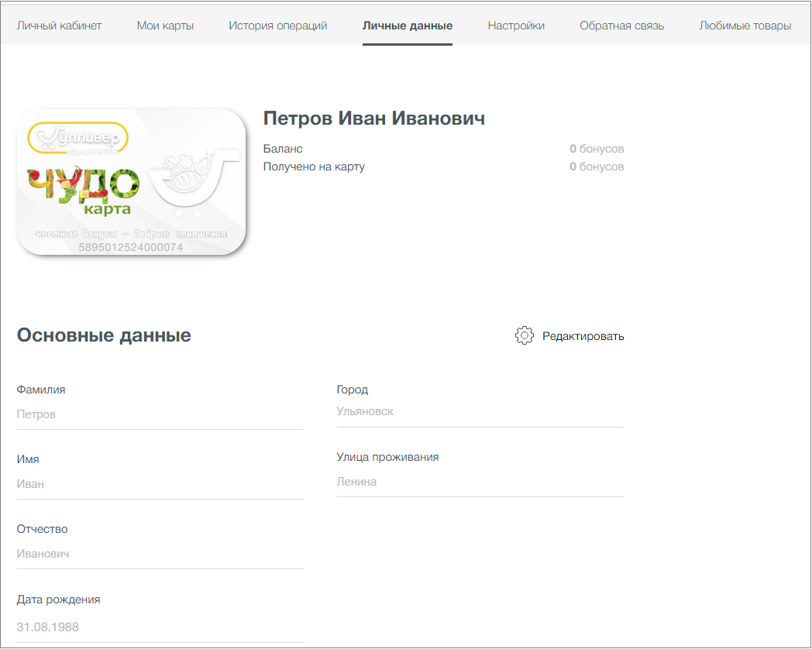
Task: Click the Петров Иван Иванович heading
Action: click(x=374, y=118)
